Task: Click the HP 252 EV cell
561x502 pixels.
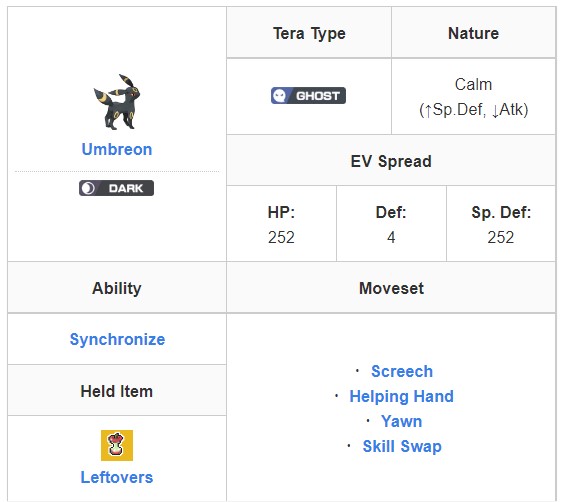Action: click(x=282, y=224)
